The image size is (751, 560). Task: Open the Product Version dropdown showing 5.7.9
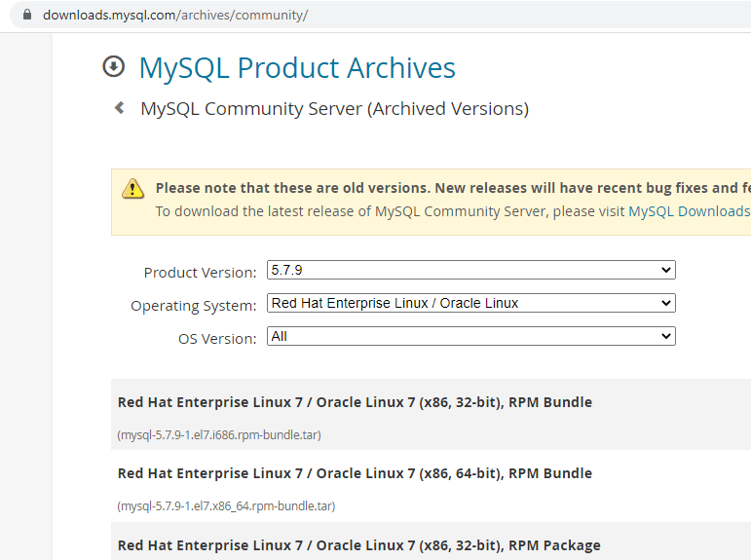[471, 270]
